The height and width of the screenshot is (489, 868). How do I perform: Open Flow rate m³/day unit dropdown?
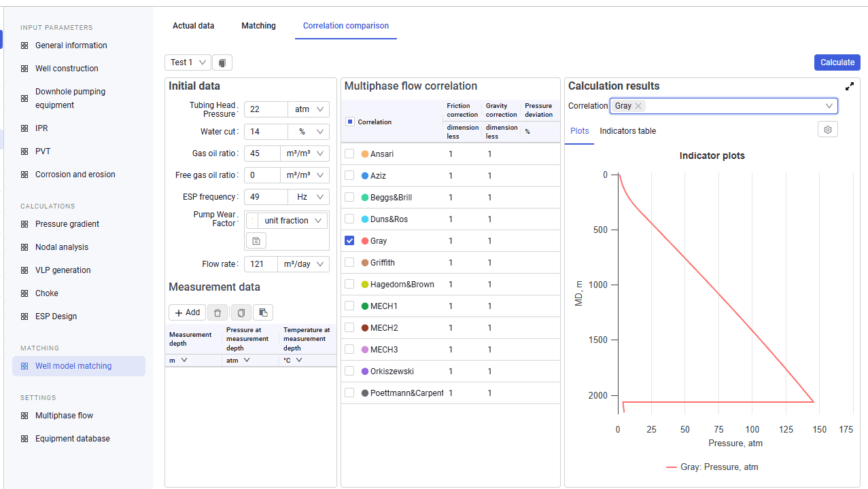[x=304, y=264]
